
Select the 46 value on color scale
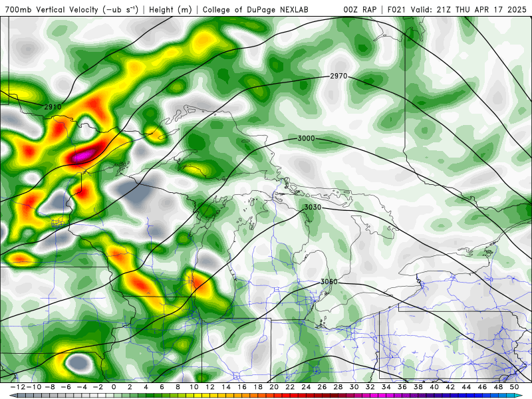coord(483,387)
